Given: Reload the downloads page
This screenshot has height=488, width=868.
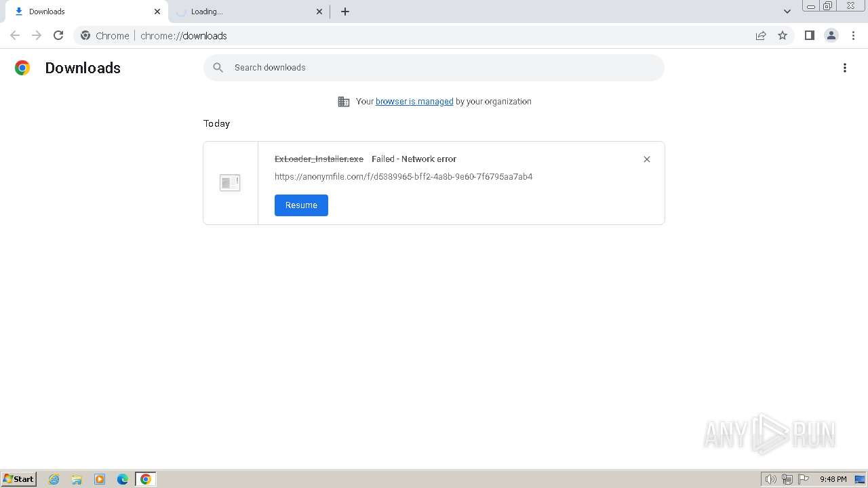Looking at the screenshot, I should [58, 35].
